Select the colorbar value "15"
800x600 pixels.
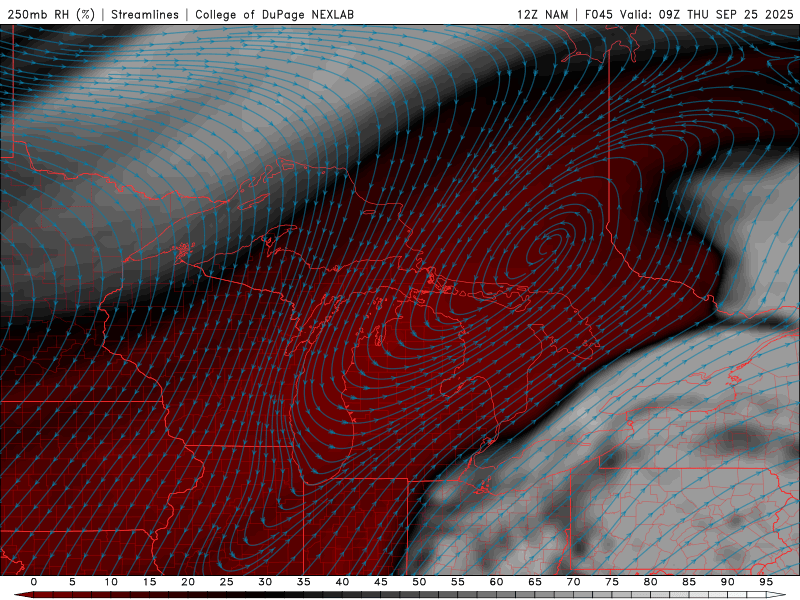tap(149, 582)
